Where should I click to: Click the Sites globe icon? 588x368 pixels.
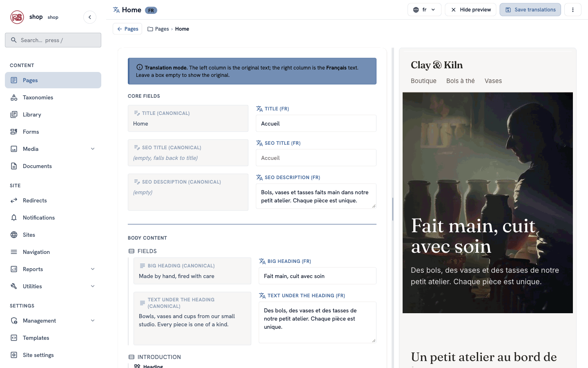point(14,235)
